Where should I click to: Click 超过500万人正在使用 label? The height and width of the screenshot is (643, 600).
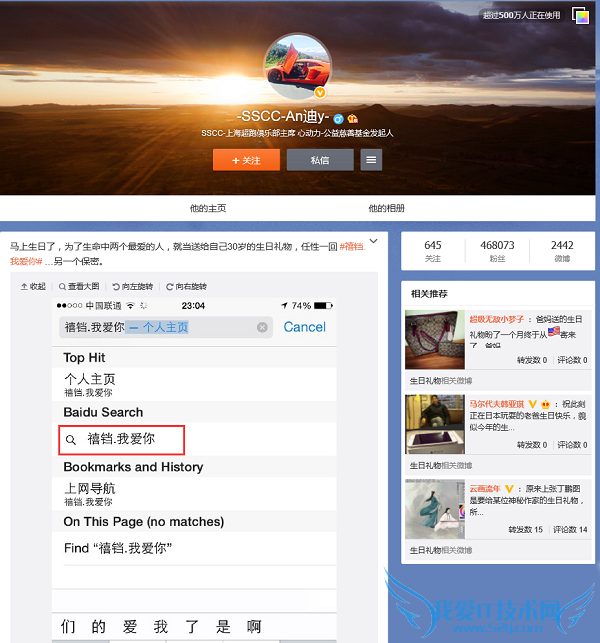coord(521,15)
